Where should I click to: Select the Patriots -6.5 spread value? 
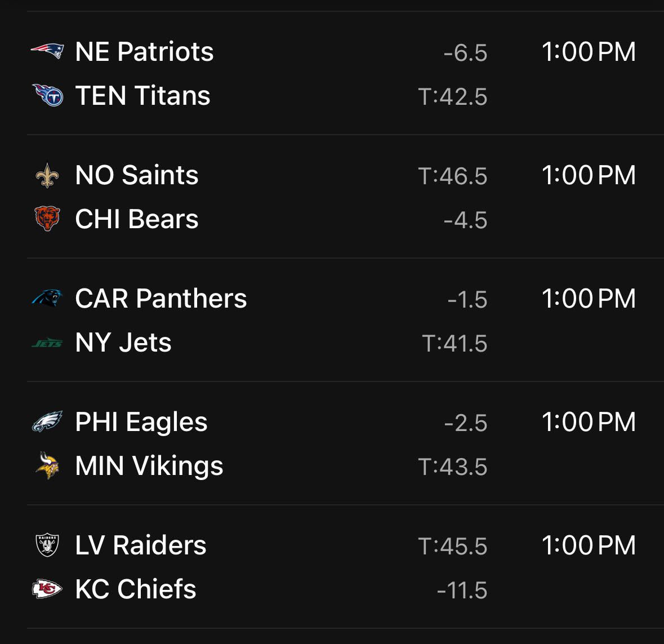click(x=465, y=53)
